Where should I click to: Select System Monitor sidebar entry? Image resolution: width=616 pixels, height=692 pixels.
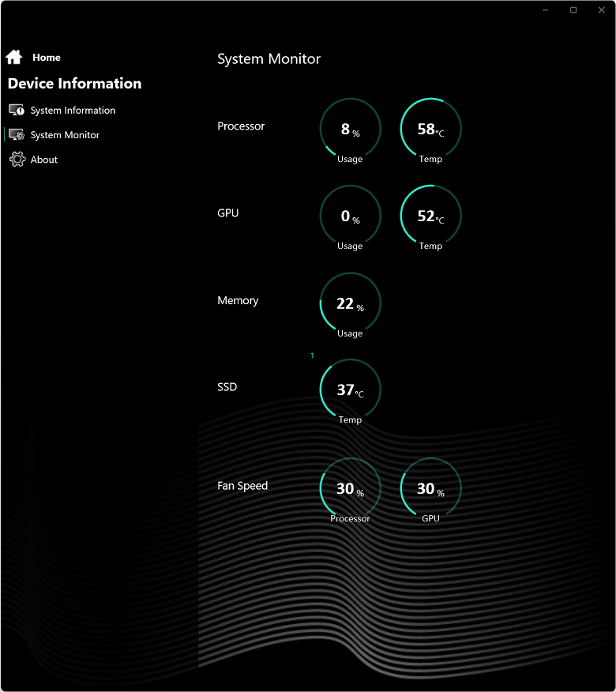tap(65, 135)
